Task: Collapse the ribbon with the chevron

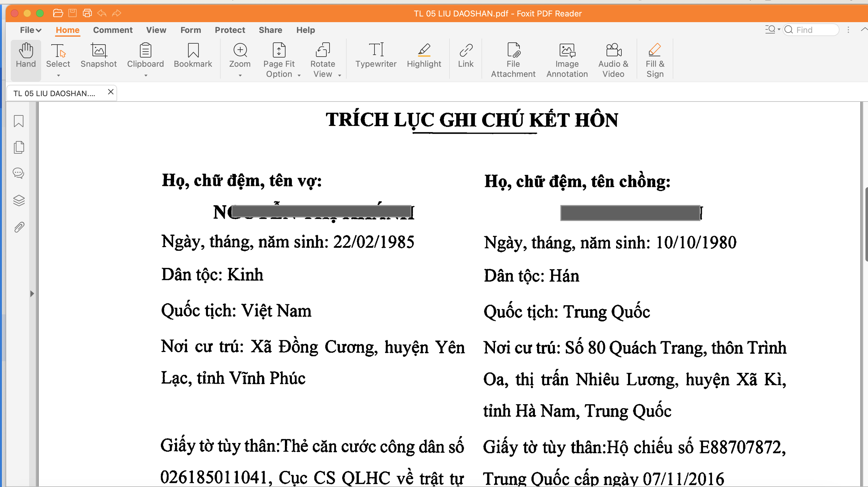Action: click(864, 30)
